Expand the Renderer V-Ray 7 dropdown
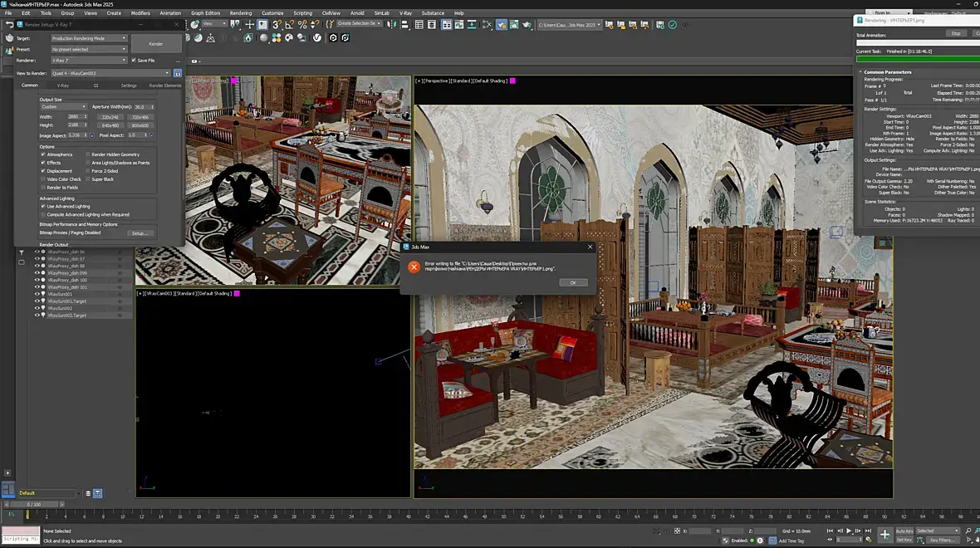 [x=88, y=61]
